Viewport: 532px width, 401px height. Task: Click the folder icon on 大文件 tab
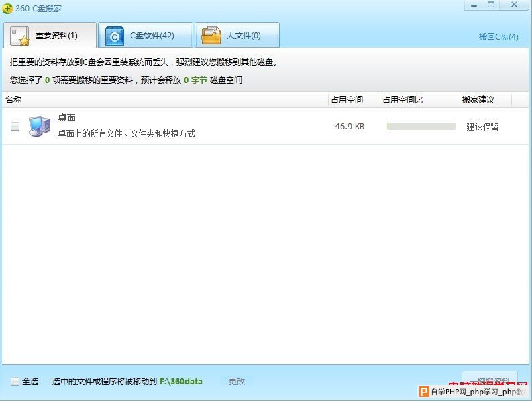point(211,35)
